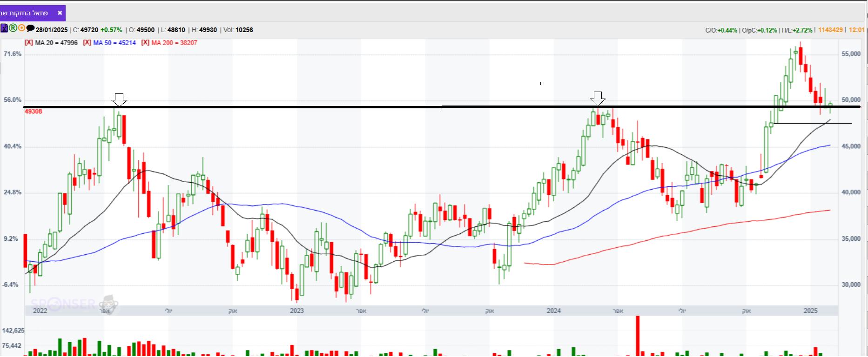
Task: Click the orange target circle icon
Action: (21, 28)
